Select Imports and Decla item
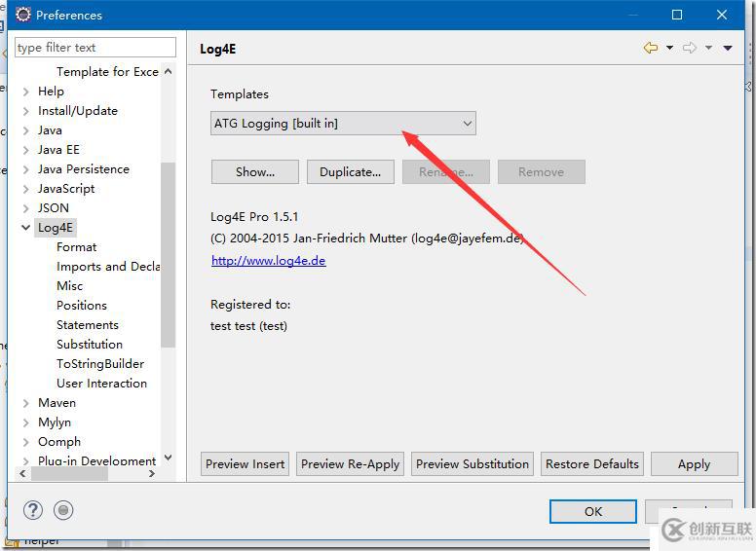The width and height of the screenshot is (756, 551). (x=108, y=267)
